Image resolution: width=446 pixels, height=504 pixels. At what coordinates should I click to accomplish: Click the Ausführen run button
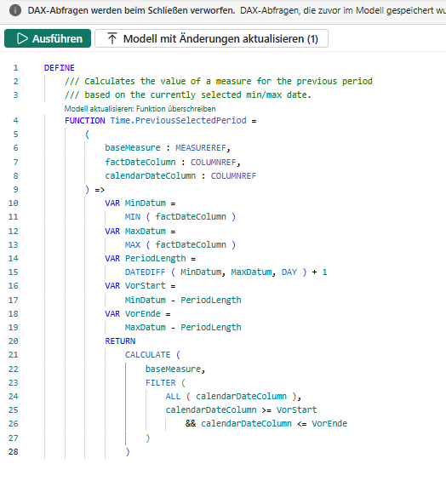click(48, 38)
